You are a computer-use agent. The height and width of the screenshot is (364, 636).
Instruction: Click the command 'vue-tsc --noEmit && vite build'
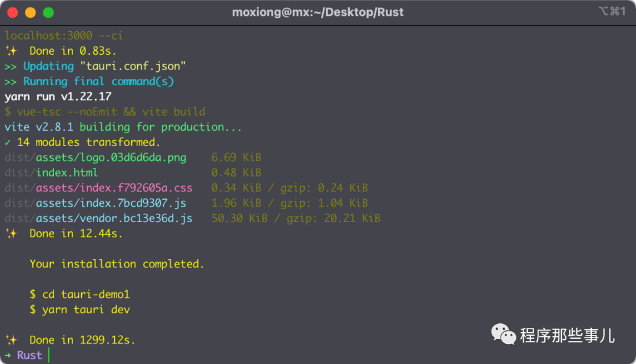[111, 112]
